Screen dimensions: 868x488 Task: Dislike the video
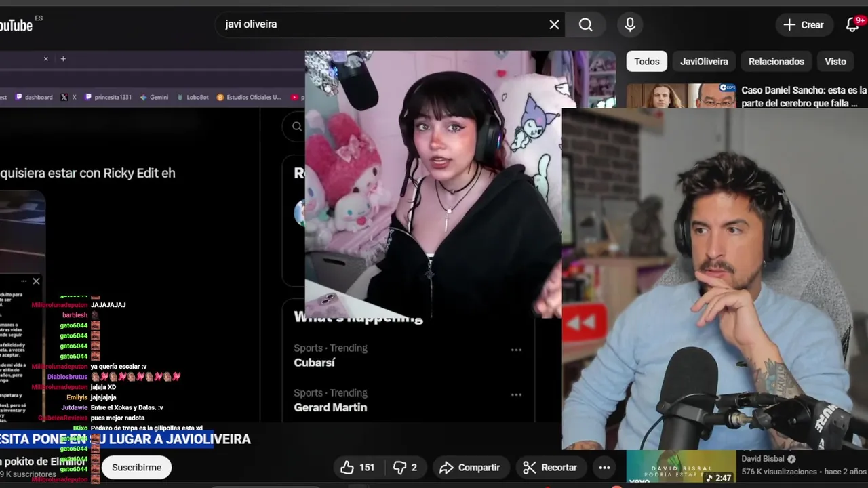click(x=406, y=468)
